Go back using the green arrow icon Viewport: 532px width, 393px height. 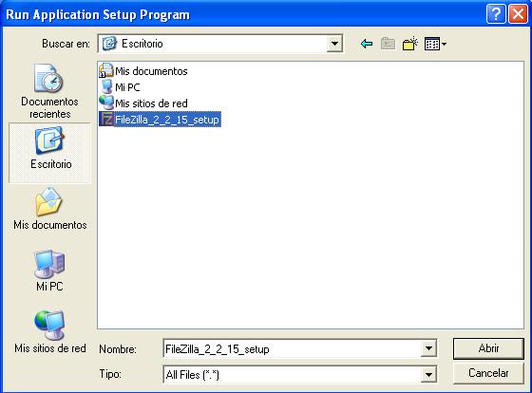tap(367, 44)
